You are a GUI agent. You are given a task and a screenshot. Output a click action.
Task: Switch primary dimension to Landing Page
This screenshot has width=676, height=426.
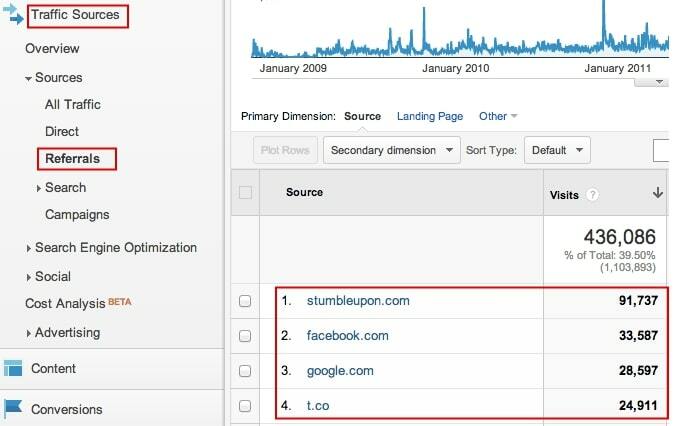(430, 116)
